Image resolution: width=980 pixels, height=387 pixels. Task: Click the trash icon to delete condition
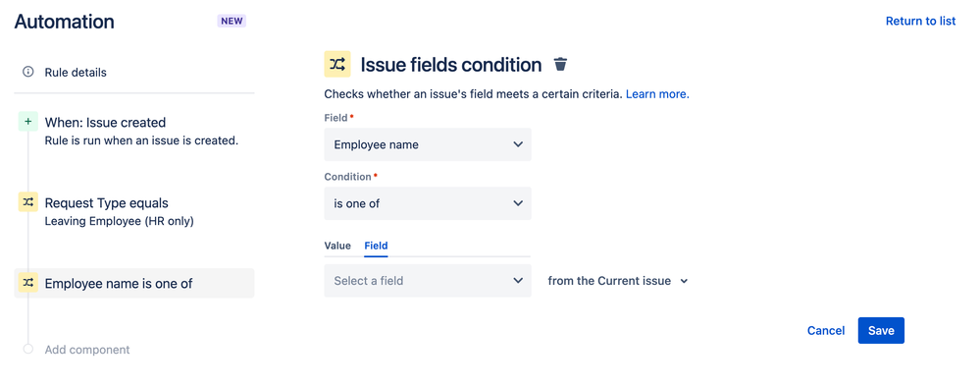click(560, 64)
